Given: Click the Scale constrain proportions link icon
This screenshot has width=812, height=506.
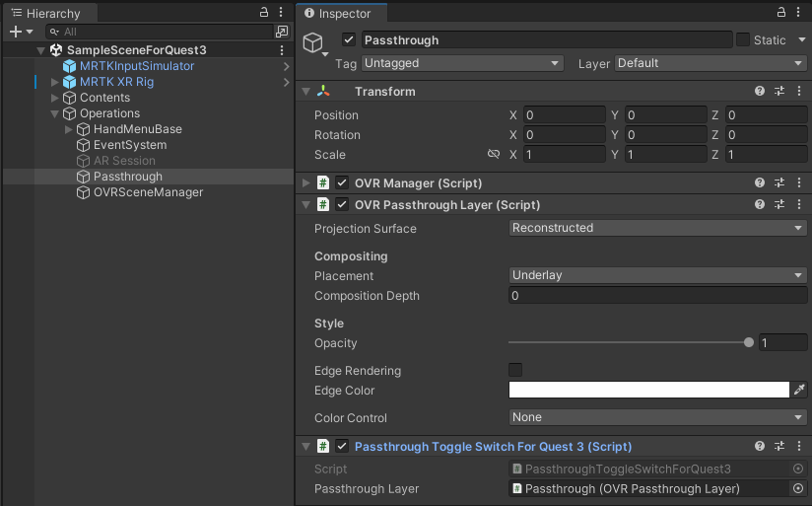Looking at the screenshot, I should [x=494, y=155].
